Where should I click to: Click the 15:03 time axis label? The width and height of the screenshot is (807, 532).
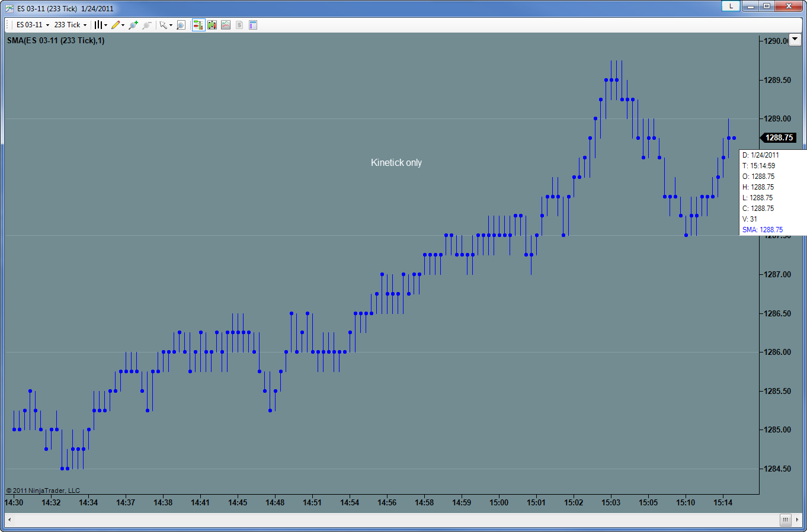(611, 502)
